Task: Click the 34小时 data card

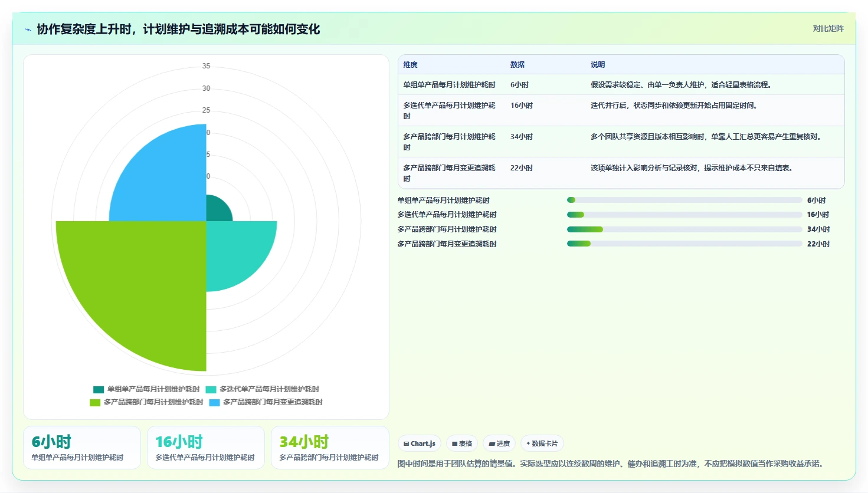Action: [330, 448]
